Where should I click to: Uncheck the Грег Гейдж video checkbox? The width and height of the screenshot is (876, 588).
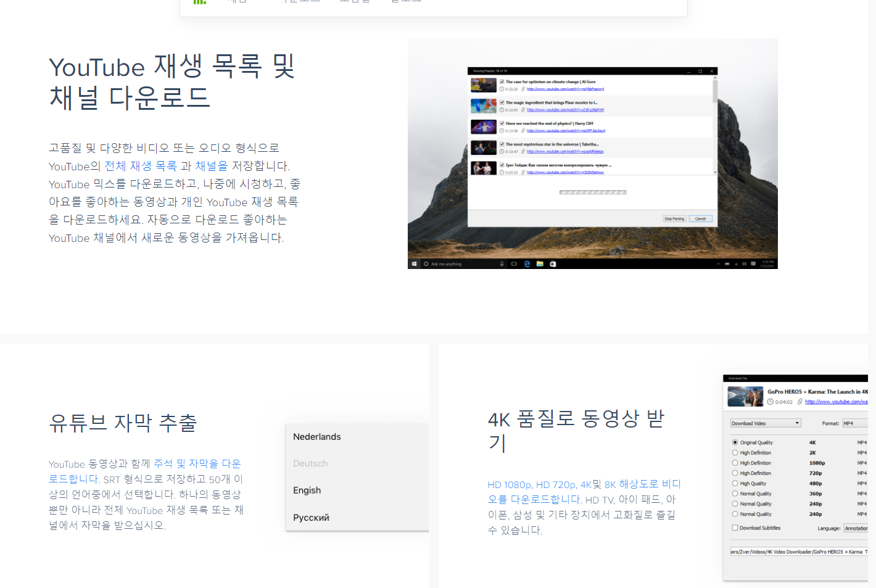502,165
